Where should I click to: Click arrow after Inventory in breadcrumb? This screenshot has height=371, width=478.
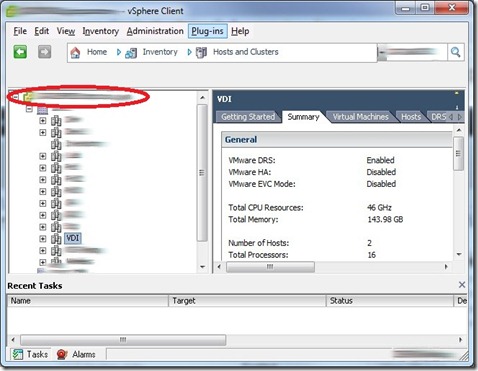pos(189,52)
